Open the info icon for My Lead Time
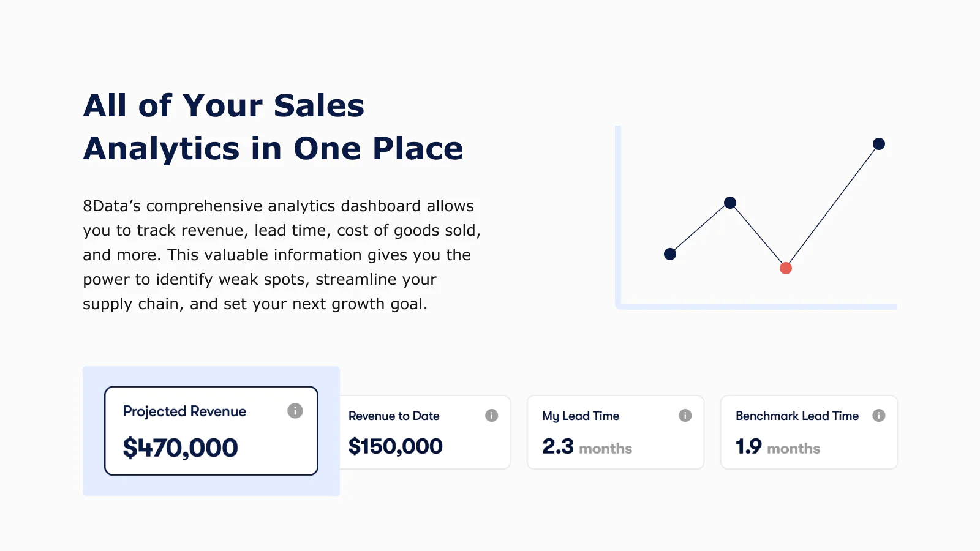 [685, 416]
